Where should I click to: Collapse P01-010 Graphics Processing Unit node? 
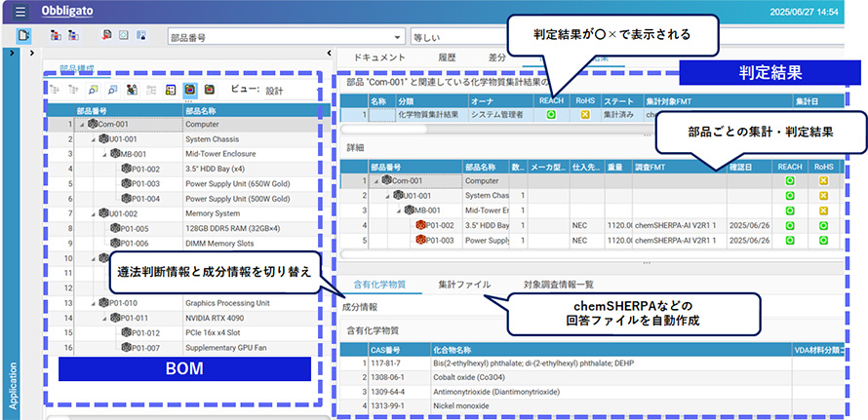tap(93, 303)
